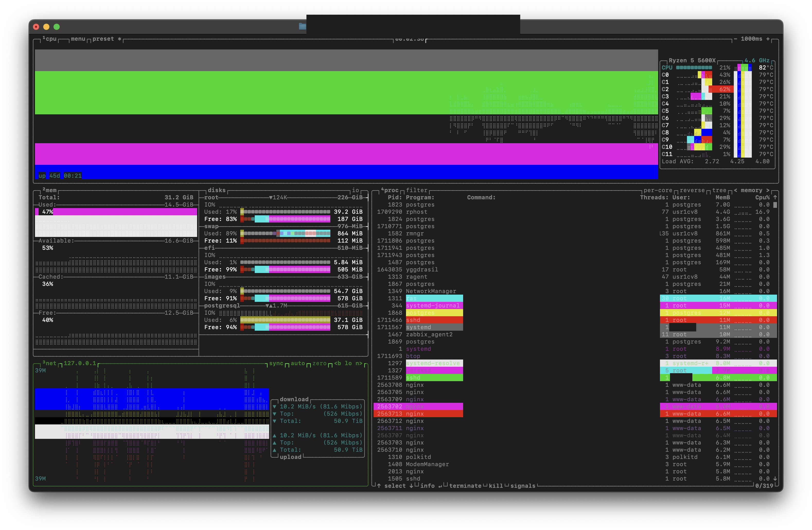
Task: Open the preset selector in cpu box
Action: (x=103, y=39)
